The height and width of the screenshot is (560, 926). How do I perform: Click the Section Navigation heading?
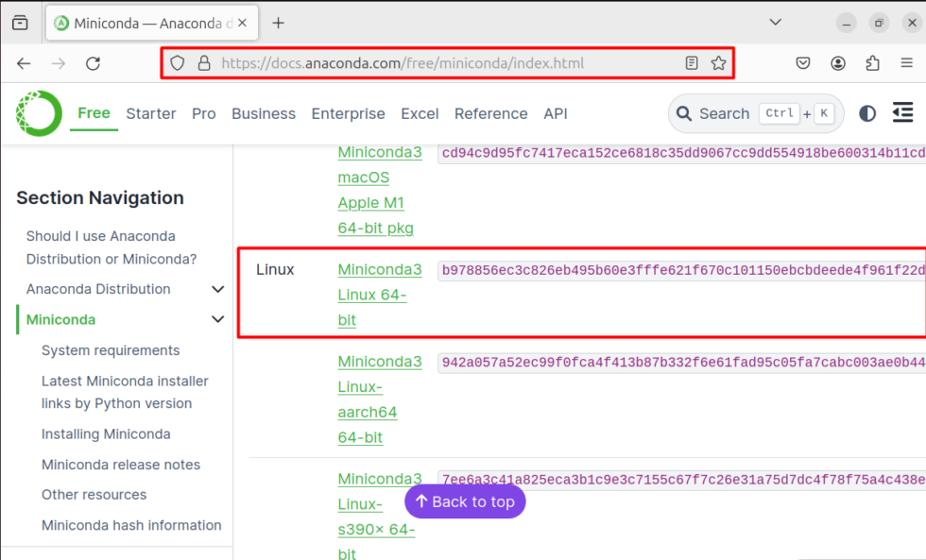100,197
